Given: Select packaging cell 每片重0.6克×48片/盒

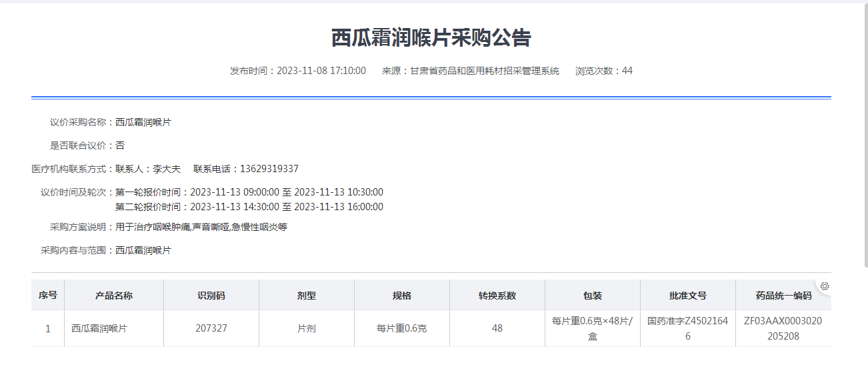Looking at the screenshot, I should (x=593, y=328).
